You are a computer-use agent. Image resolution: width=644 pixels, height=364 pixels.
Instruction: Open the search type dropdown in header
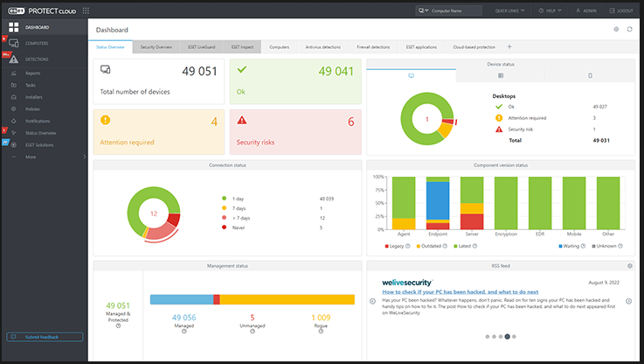423,10
